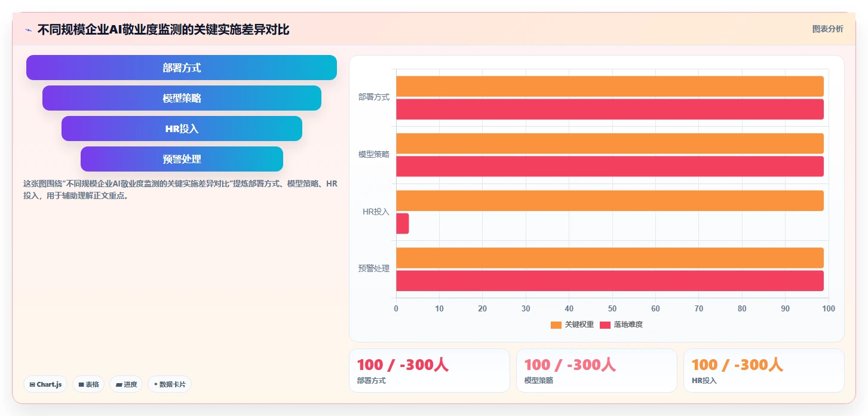Image resolution: width=868 pixels, height=416 pixels.
Task: Select the HR投入 funnel bar
Action: [x=182, y=129]
